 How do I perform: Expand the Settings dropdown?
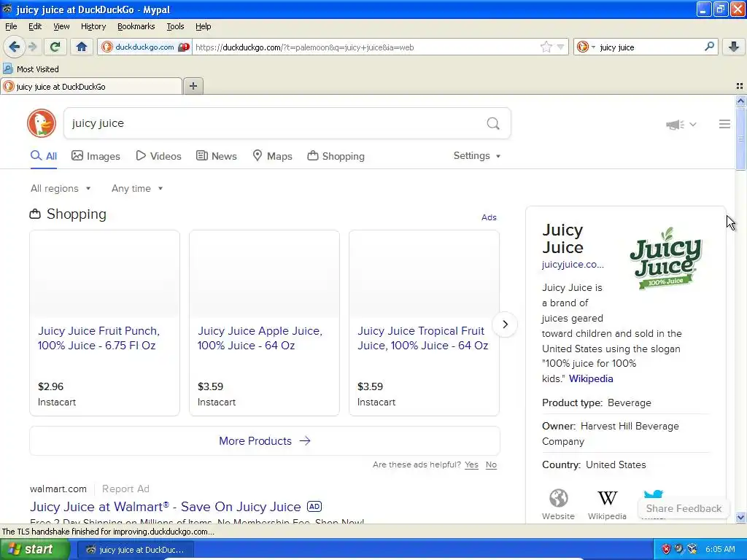point(477,156)
